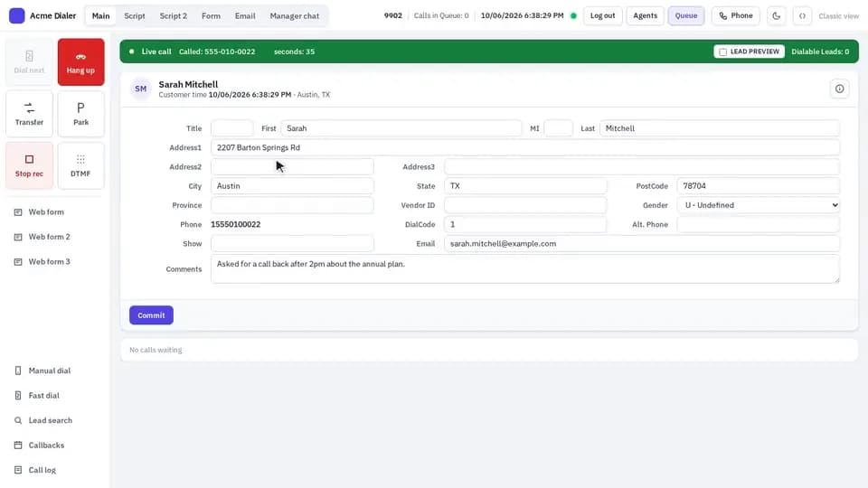
Task: Click the Title input field
Action: click(x=232, y=128)
